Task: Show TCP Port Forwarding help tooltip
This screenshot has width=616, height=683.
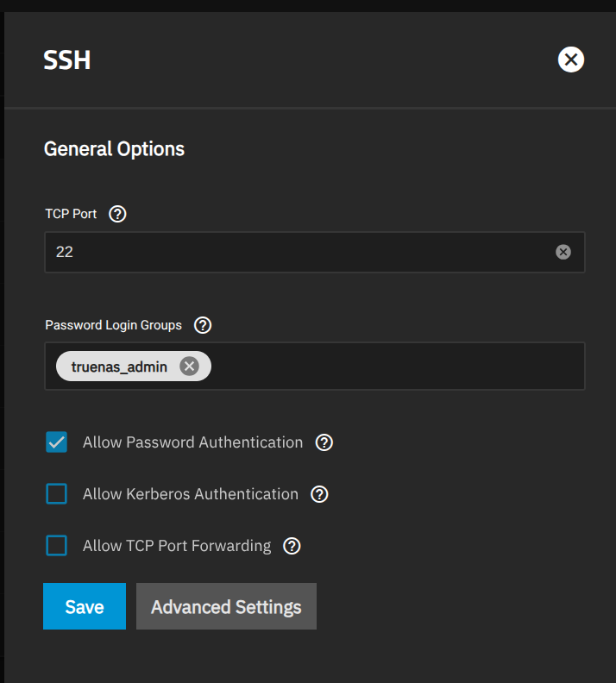Action: [x=292, y=546]
